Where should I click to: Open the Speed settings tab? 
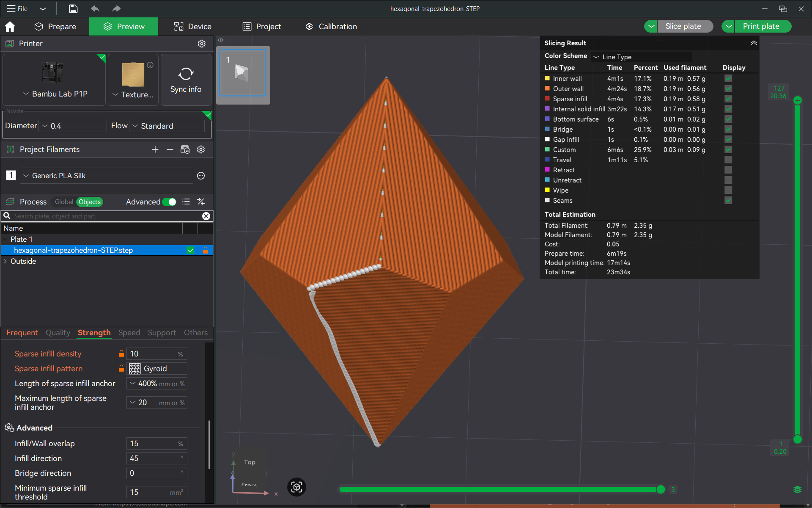(129, 333)
